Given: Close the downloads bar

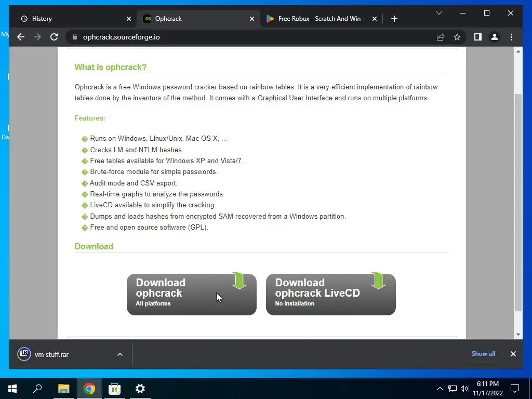Looking at the screenshot, I should 513,354.
